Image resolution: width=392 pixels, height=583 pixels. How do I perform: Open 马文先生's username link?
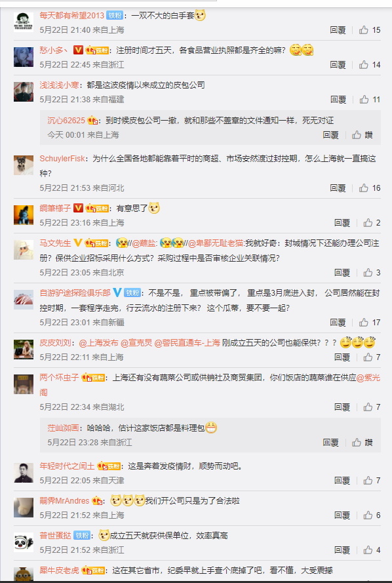click(x=55, y=243)
